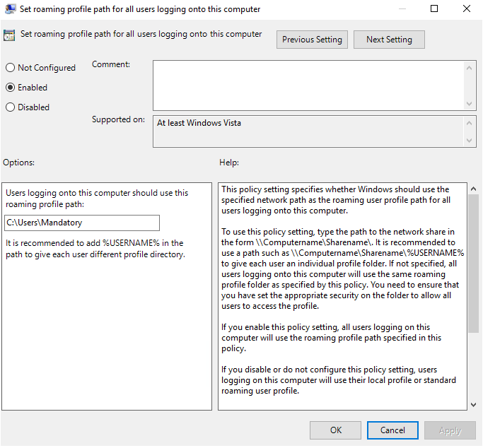The image size is (483, 448).
Task: Close the policy setting dialog window
Action: (466, 9)
